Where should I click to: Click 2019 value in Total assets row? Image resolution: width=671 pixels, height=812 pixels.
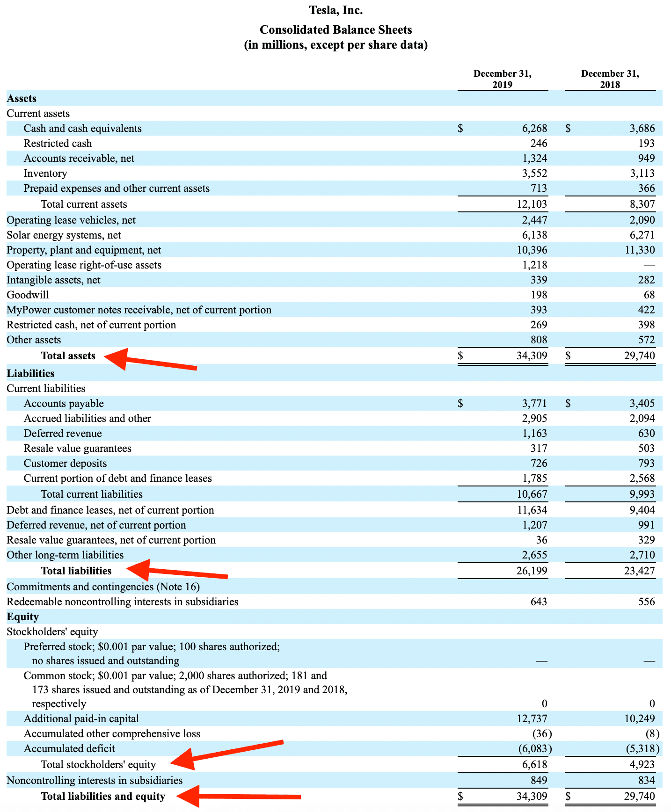pos(532,355)
